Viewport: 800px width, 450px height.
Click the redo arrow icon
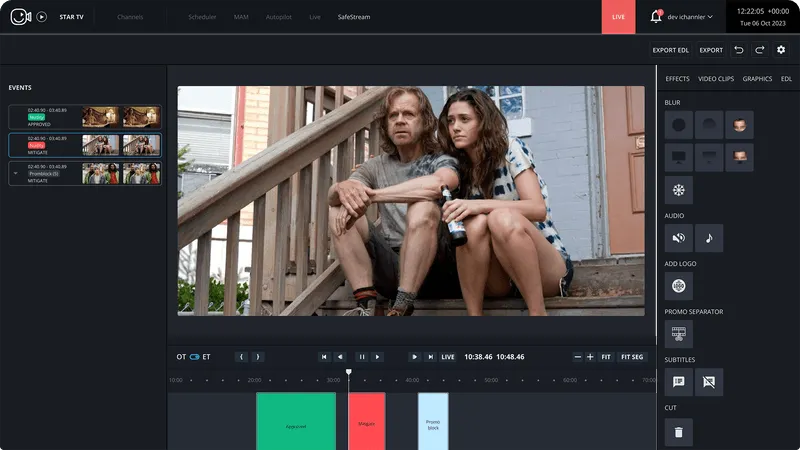point(760,49)
